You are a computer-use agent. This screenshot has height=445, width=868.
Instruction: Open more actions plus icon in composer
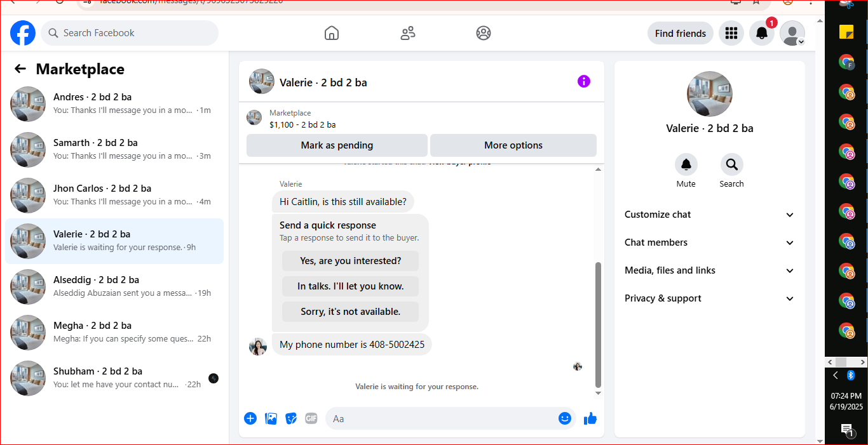pyautogui.click(x=250, y=418)
